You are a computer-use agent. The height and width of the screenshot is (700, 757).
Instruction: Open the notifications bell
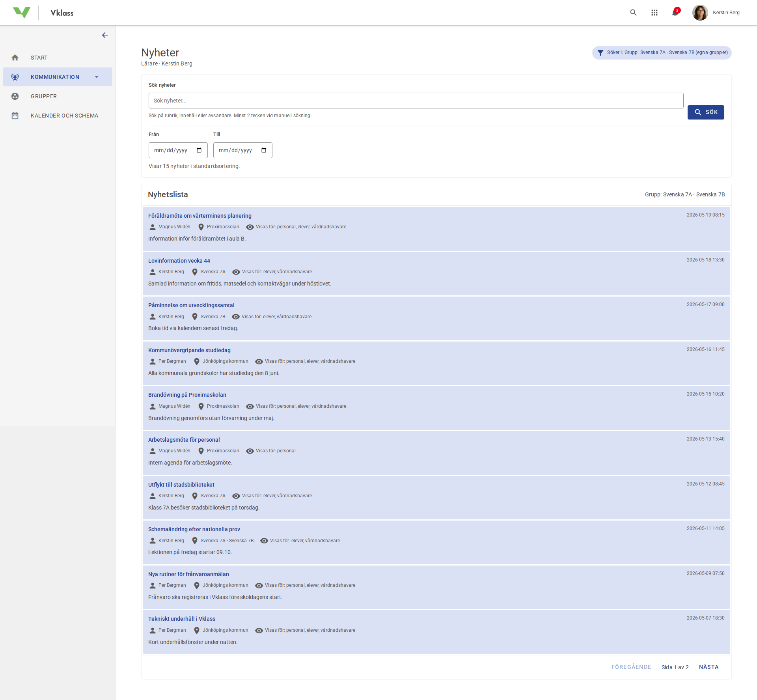pyautogui.click(x=675, y=13)
